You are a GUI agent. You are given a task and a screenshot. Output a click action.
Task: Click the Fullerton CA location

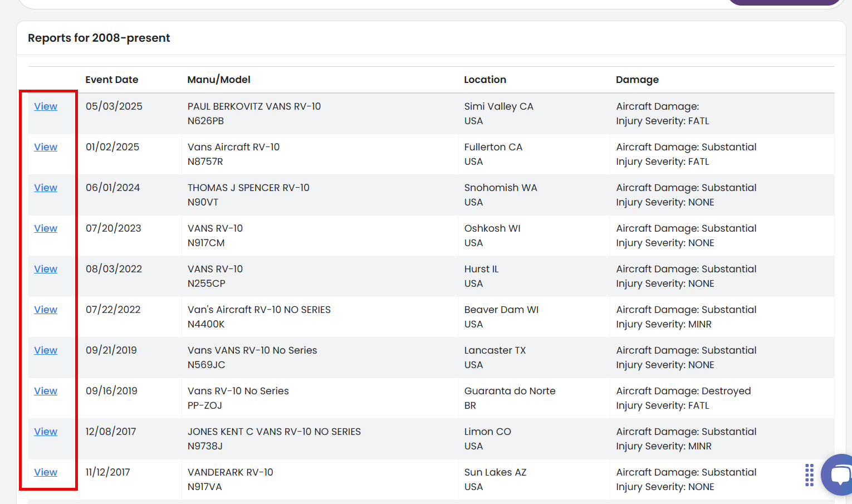(493, 147)
